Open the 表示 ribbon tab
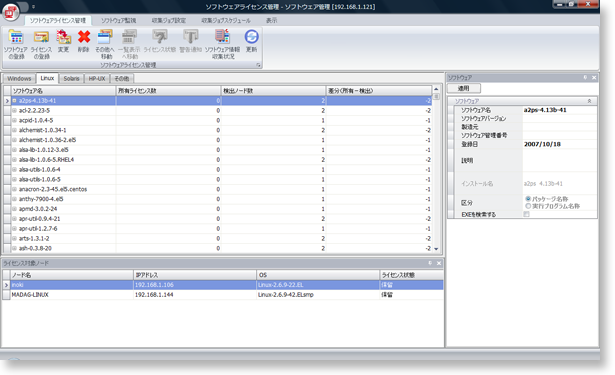Viewport: 615px width, 375px height. pyautogui.click(x=271, y=20)
